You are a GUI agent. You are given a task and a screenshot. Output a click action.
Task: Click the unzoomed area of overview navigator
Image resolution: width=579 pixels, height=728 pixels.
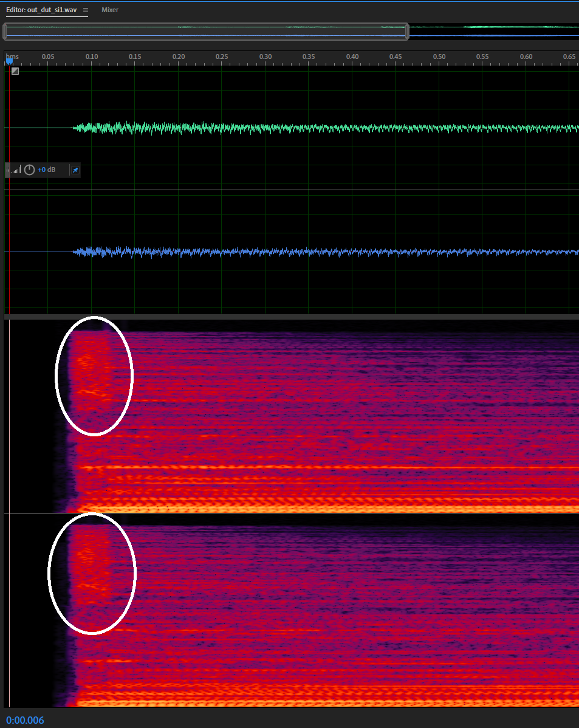pyautogui.click(x=492, y=32)
